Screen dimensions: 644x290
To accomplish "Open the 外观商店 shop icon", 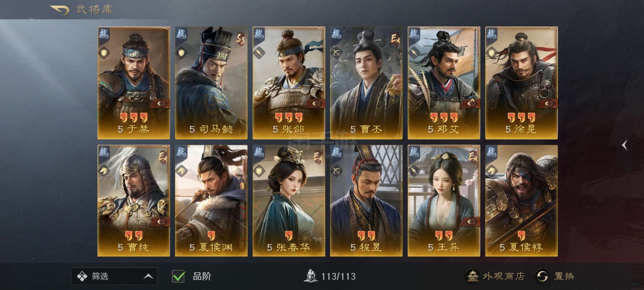I will pyautogui.click(x=472, y=276).
